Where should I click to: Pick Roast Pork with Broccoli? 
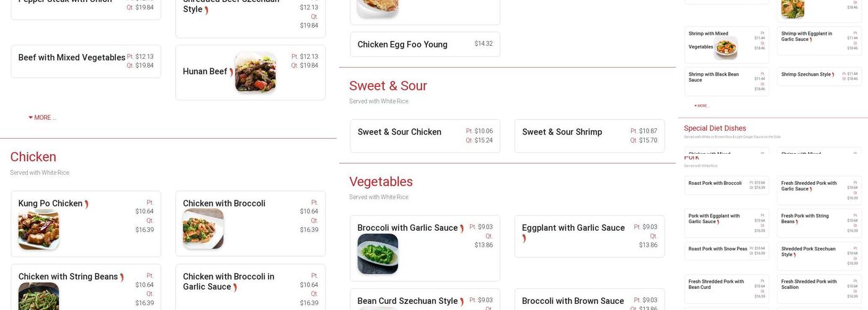click(x=715, y=184)
